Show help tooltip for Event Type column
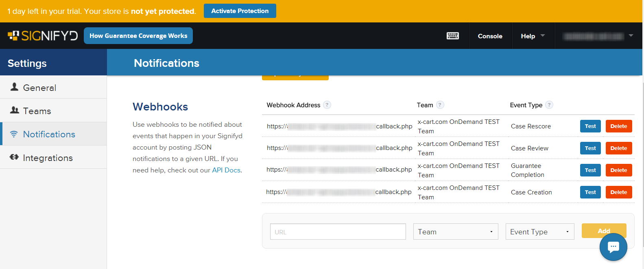This screenshot has width=644, height=269. (549, 105)
